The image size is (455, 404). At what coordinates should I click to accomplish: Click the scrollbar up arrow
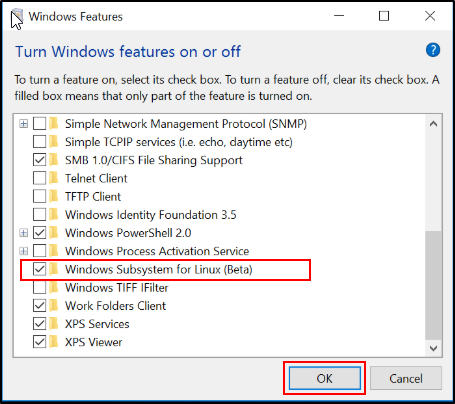click(433, 124)
